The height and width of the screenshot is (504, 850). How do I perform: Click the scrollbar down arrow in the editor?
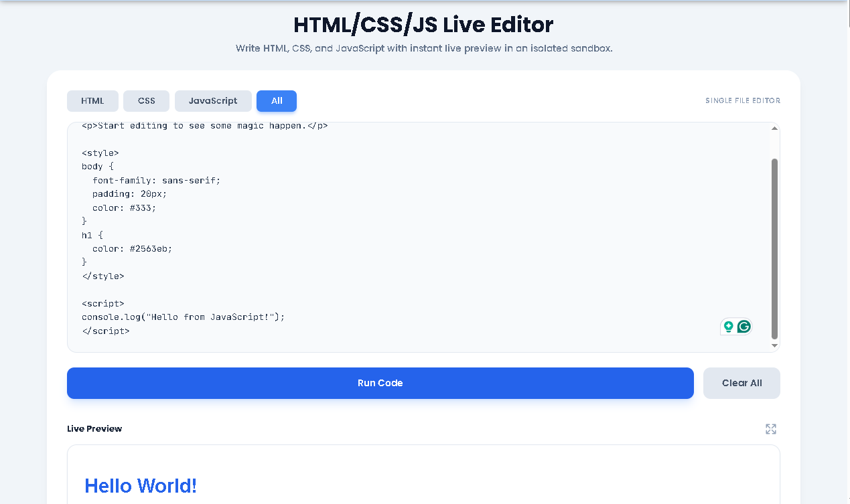click(x=775, y=345)
